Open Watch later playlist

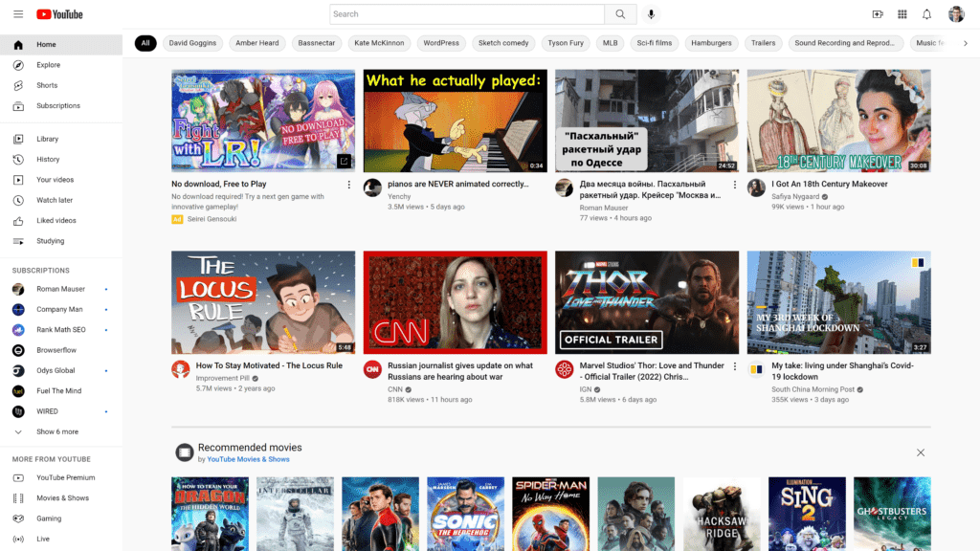click(x=61, y=200)
